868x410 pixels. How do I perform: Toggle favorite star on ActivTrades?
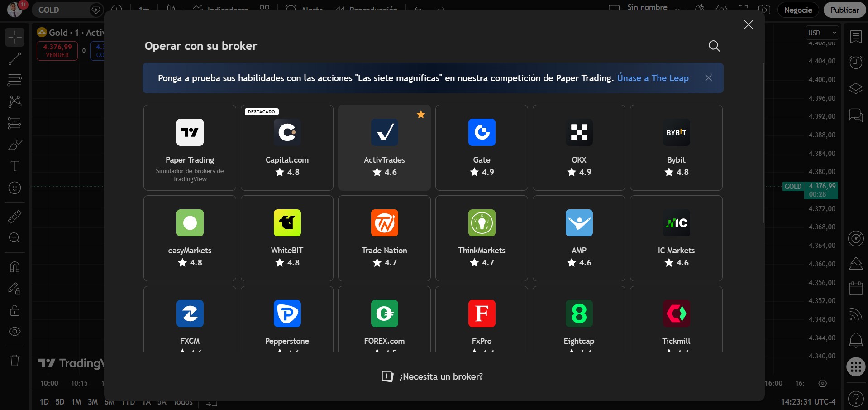pos(421,115)
